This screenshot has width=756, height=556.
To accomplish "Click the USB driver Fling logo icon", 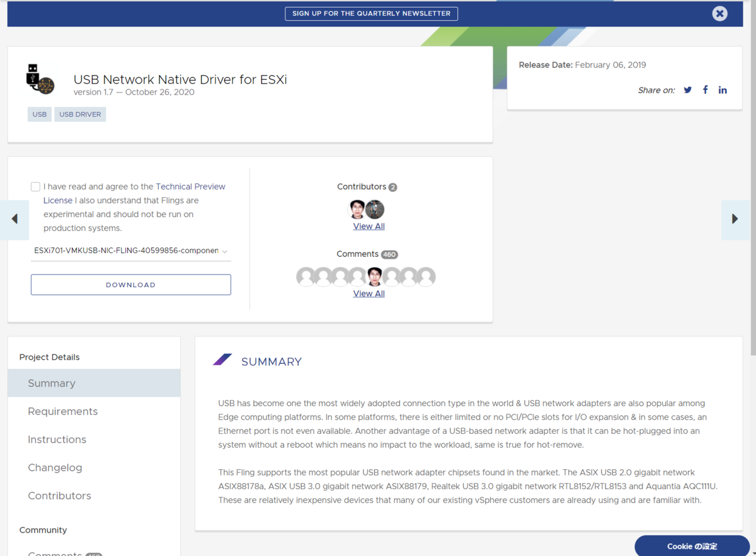I will [41, 79].
